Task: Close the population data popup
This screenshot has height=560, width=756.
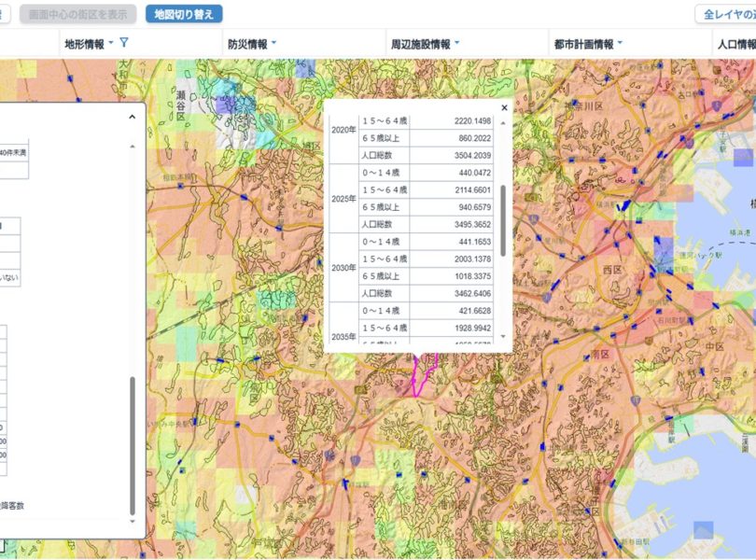Action: tap(504, 107)
